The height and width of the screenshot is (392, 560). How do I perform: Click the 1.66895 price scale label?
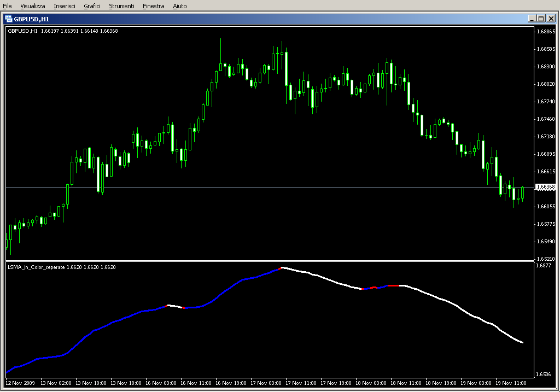pyautogui.click(x=546, y=154)
